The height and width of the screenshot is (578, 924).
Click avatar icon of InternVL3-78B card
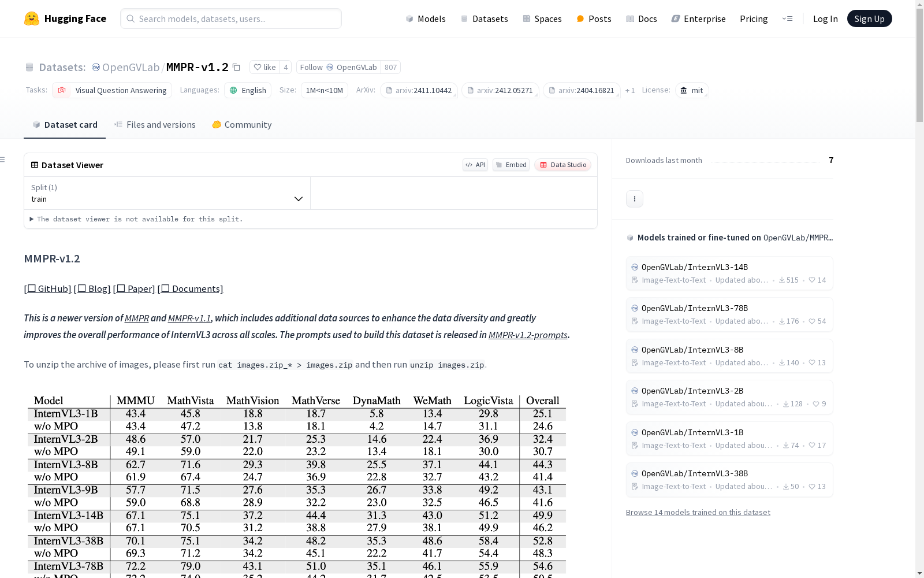pyautogui.click(x=635, y=308)
